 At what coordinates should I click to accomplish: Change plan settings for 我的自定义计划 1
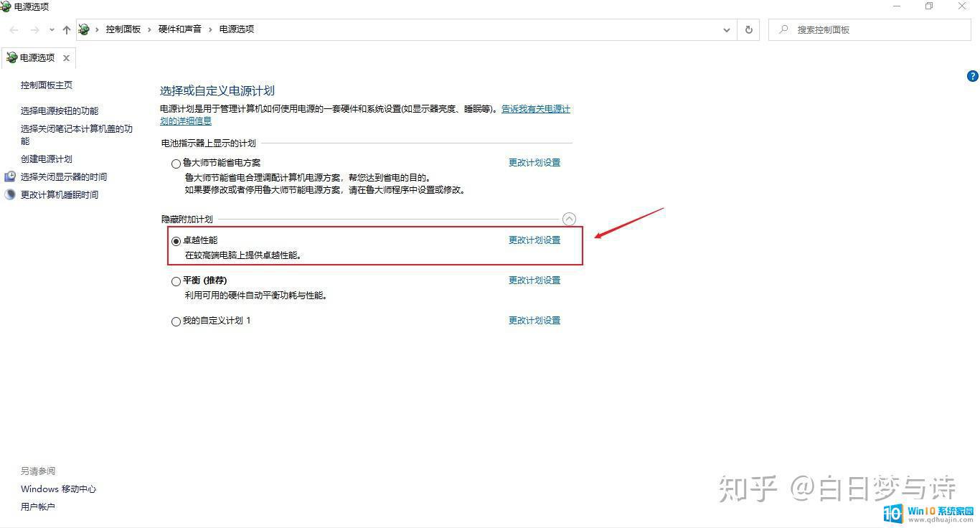pyautogui.click(x=534, y=321)
